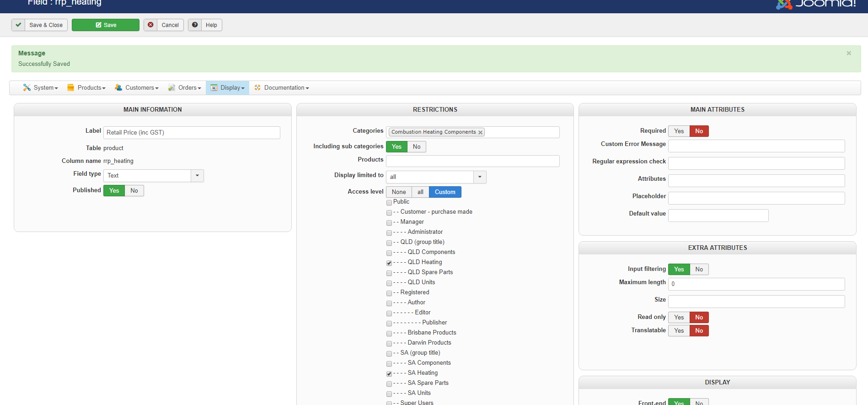Check the SA Components checkbox
Screen dimensions: 868x405
tap(389, 363)
